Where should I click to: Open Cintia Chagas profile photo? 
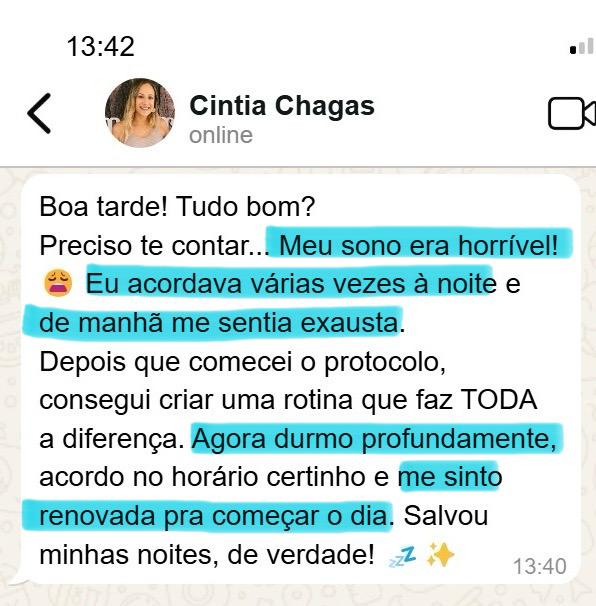[140, 113]
